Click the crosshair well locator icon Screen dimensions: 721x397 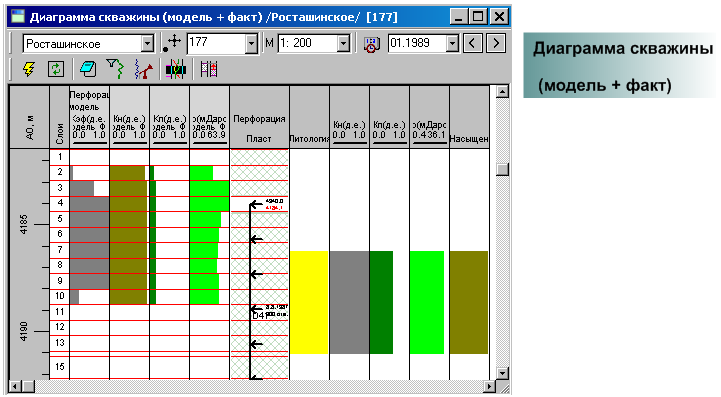[x=172, y=43]
